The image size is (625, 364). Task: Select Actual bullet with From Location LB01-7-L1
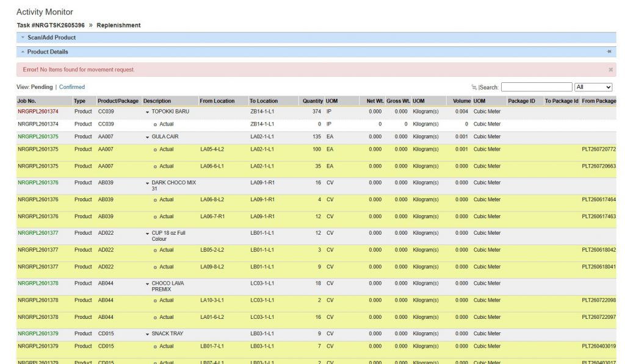click(x=155, y=347)
